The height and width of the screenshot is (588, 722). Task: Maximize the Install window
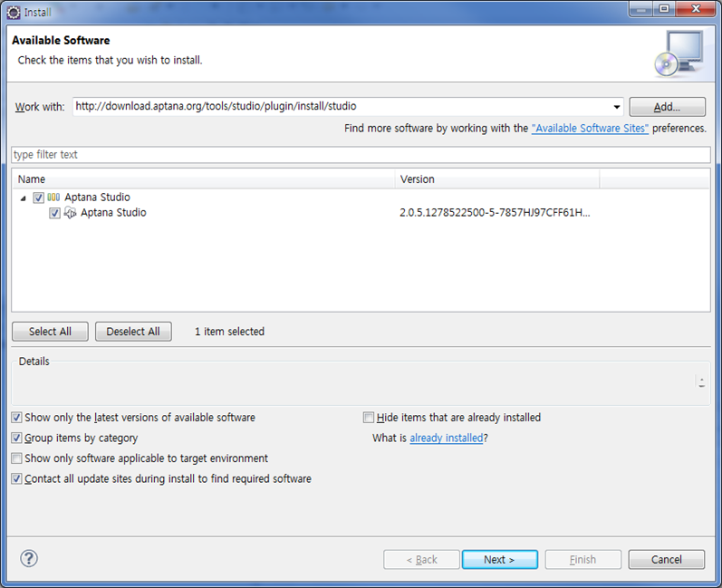[x=664, y=8]
